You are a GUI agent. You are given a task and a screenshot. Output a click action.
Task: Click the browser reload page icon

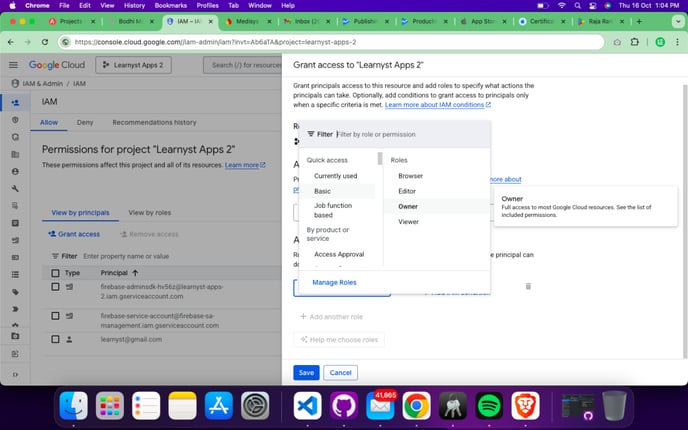pyautogui.click(x=49, y=41)
